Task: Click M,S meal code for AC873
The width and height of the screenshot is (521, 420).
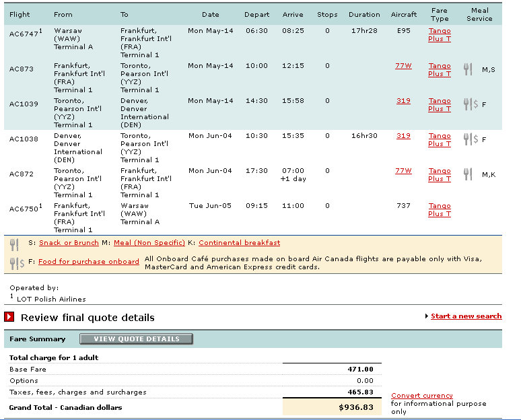Action: pos(489,70)
